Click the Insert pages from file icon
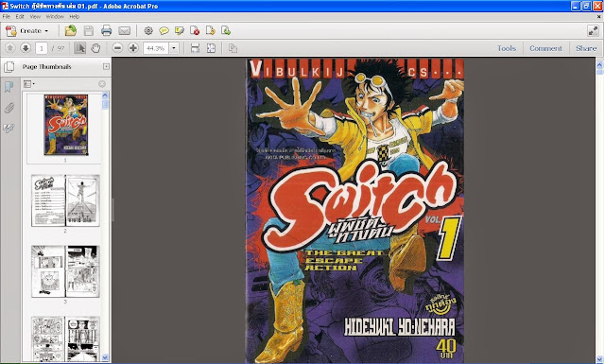The width and height of the screenshot is (605, 364). coord(226,30)
